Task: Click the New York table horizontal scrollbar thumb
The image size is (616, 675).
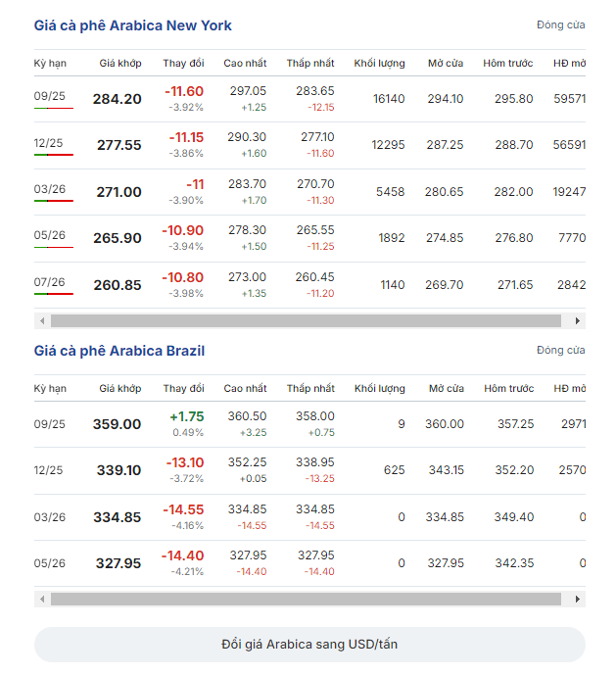Action: (x=306, y=321)
